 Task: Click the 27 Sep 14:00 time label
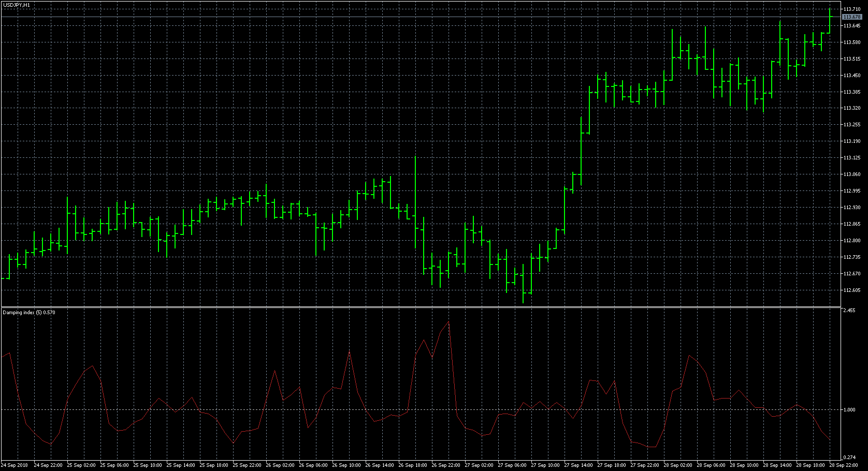tap(578, 465)
